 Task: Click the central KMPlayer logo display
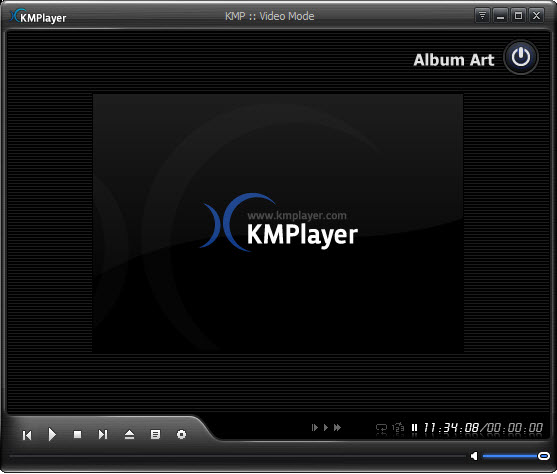[278, 222]
